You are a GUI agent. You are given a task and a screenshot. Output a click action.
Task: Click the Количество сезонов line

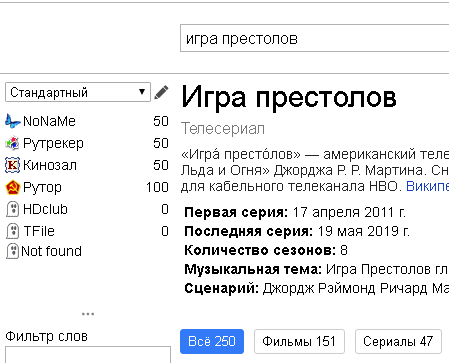pyautogui.click(x=266, y=250)
